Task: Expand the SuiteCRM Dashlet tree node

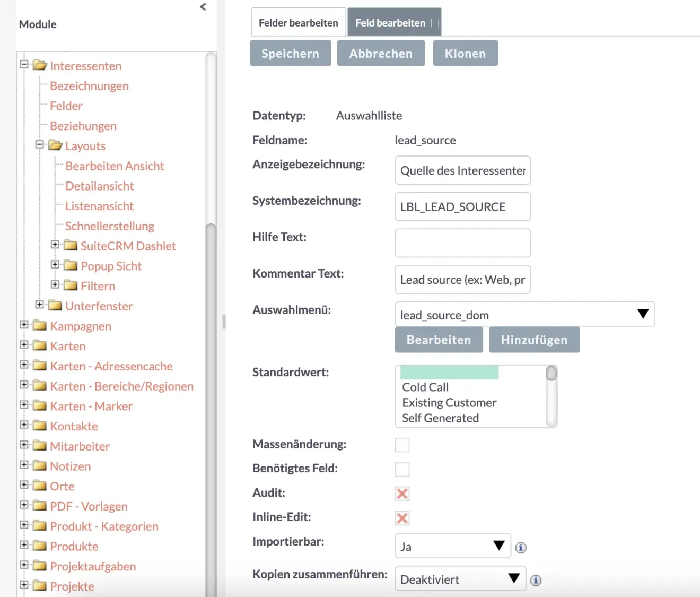Action: [55, 244]
